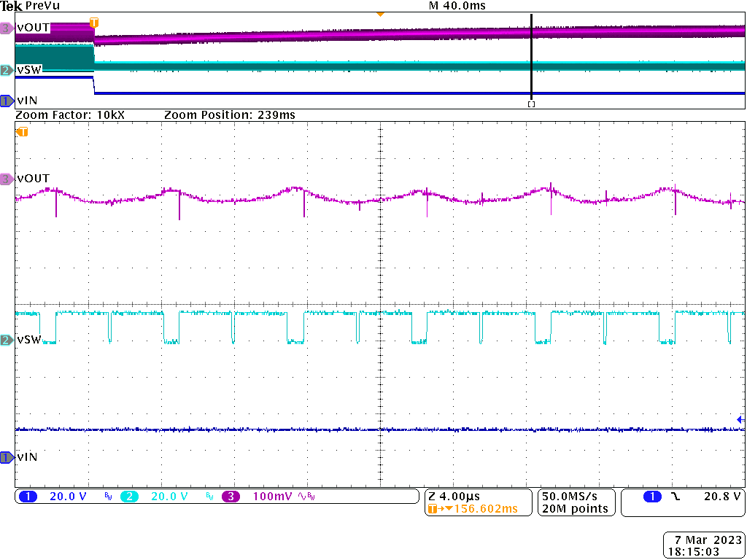747x560 pixels.
Task: Click the Tek logo in the top corner
Action: pos(10,5)
